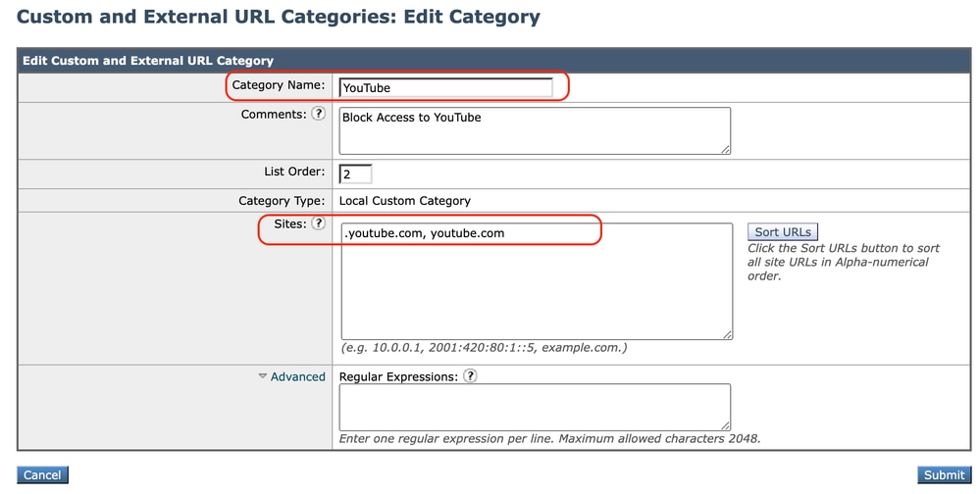Click the Sort URLs button
Image resolution: width=980 pixels, height=494 pixels.
tap(783, 231)
